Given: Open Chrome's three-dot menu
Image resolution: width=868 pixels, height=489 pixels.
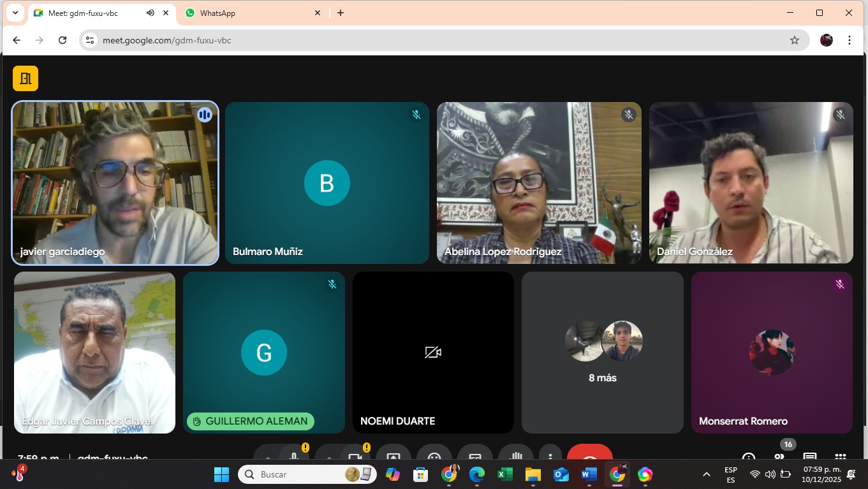Looking at the screenshot, I should tap(850, 40).
